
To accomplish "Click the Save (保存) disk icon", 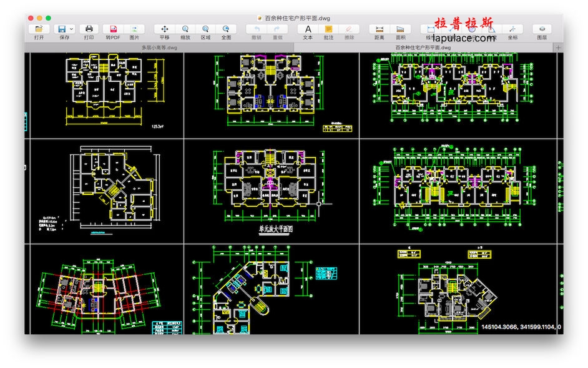I will [x=62, y=29].
